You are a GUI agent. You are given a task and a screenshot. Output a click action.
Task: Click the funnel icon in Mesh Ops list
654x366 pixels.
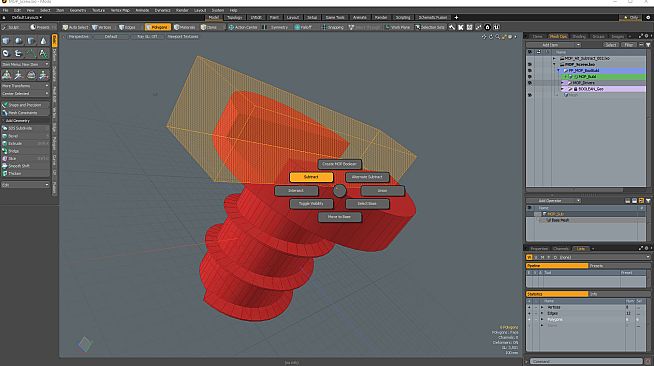(x=648, y=201)
